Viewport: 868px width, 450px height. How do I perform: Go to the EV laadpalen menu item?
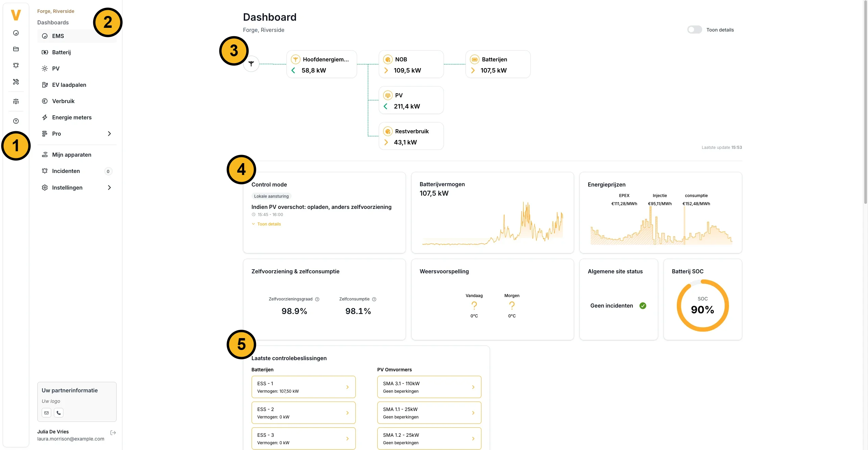click(x=77, y=85)
